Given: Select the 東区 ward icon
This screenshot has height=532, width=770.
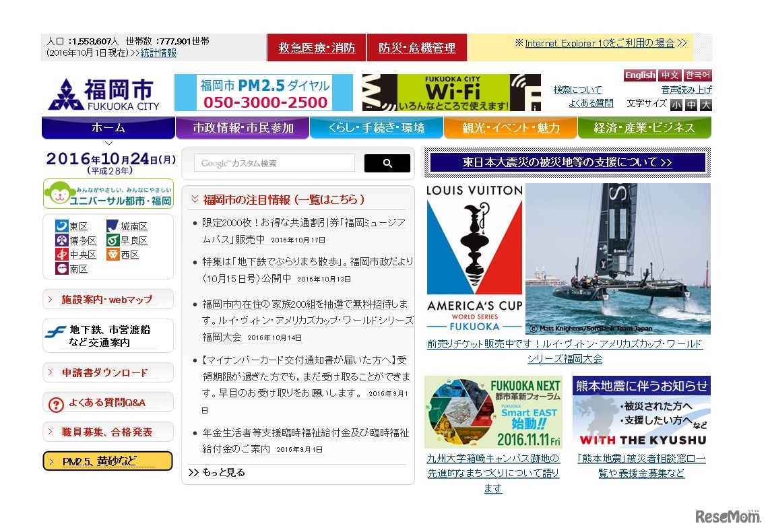Looking at the screenshot, I should (x=61, y=226).
